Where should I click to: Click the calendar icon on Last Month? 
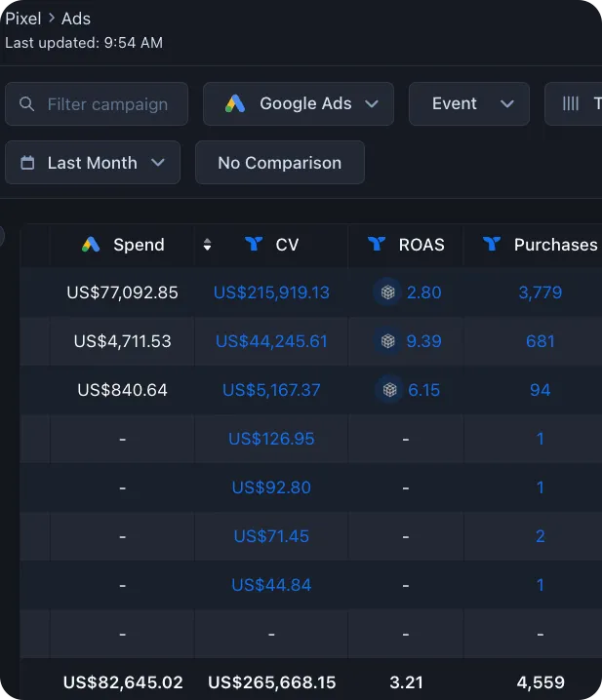click(27, 163)
